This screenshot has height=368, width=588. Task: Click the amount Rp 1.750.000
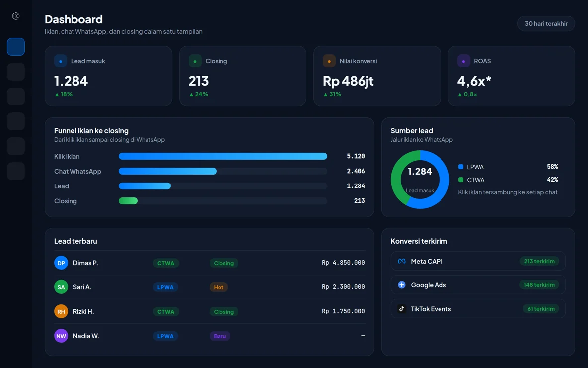(343, 311)
